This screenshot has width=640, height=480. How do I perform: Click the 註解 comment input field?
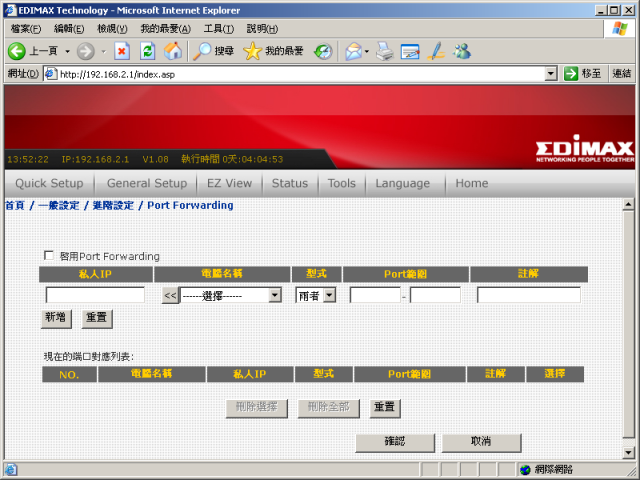tap(529, 295)
